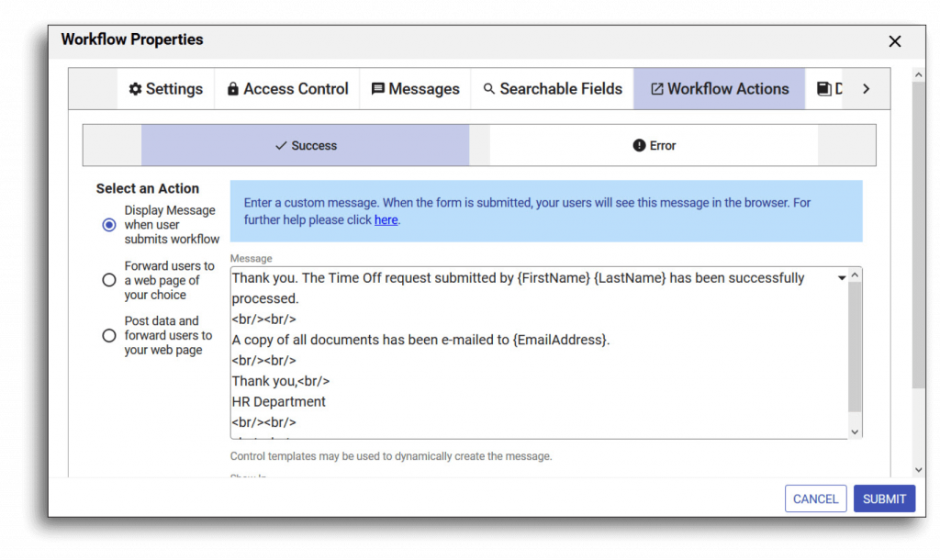Choose Forward users to a web page option
Image resolution: width=940 pixels, height=560 pixels.
pos(108,280)
